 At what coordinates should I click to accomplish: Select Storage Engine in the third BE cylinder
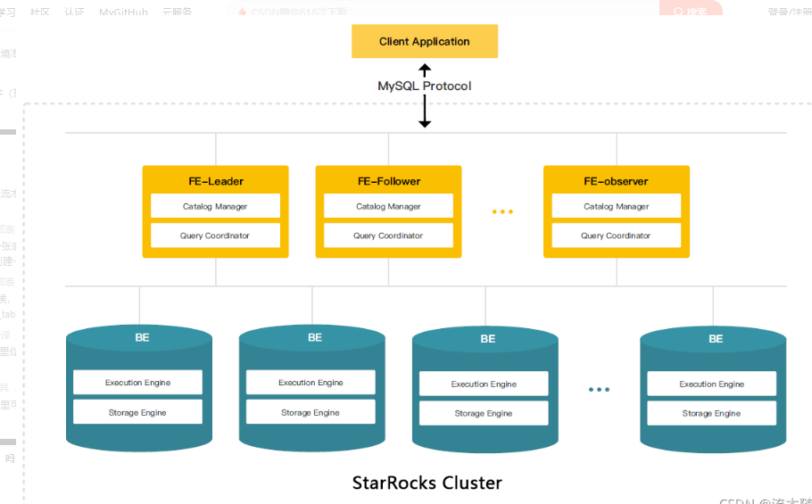(484, 413)
